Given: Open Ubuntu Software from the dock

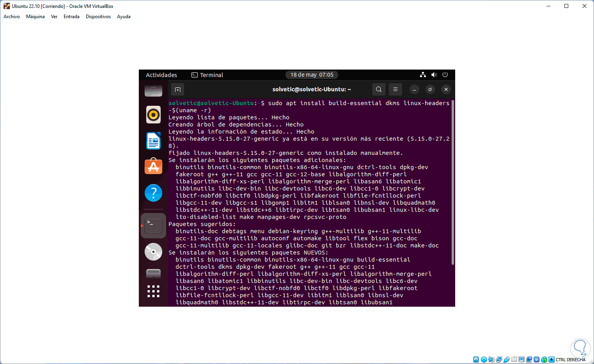Looking at the screenshot, I should [153, 167].
